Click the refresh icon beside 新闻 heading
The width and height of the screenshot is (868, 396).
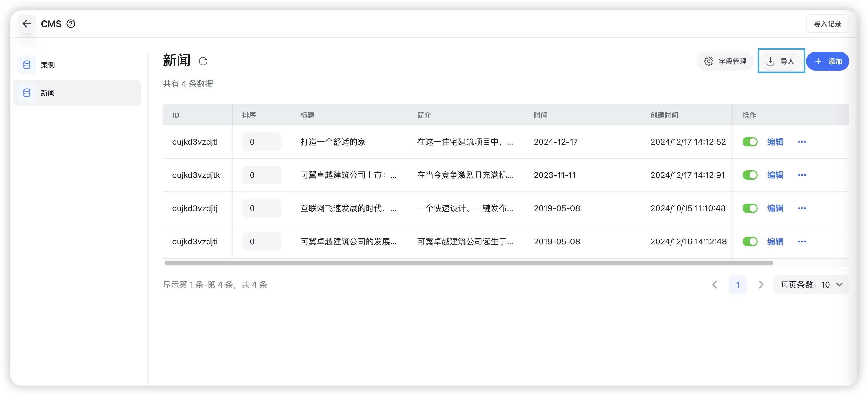point(203,61)
